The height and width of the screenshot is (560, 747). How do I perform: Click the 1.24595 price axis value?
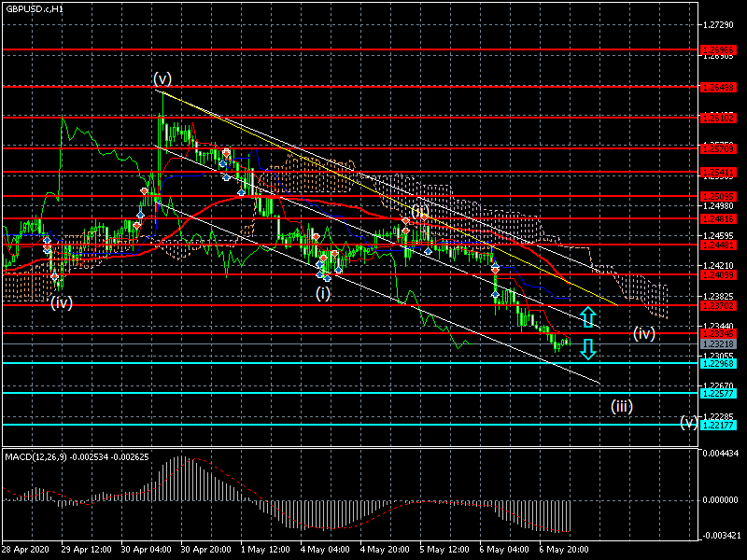718,236
